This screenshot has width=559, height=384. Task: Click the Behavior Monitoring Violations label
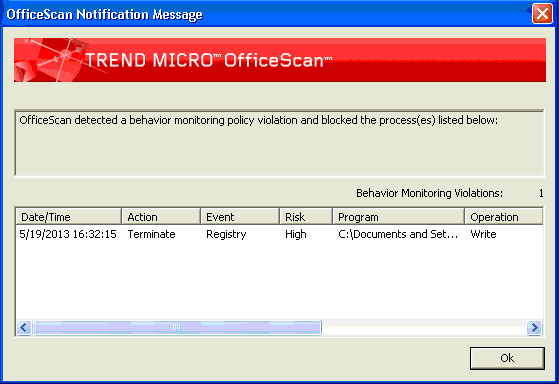pos(429,193)
